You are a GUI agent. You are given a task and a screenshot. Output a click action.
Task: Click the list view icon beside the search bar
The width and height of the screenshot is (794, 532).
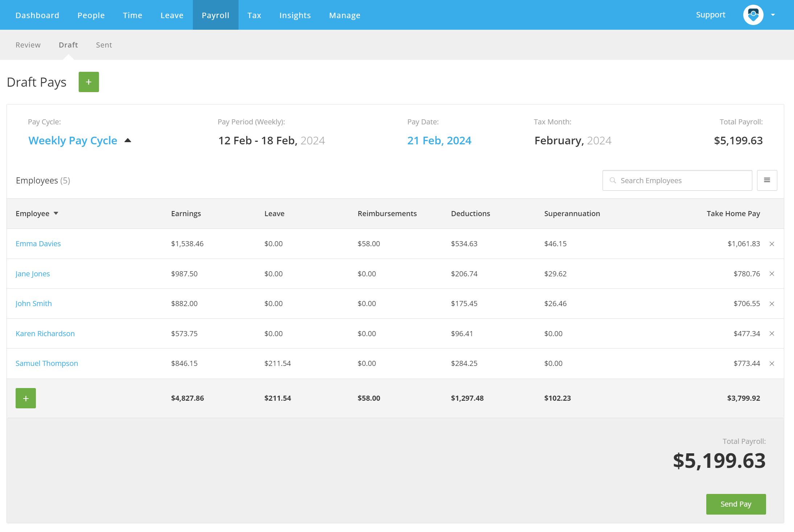[767, 180]
